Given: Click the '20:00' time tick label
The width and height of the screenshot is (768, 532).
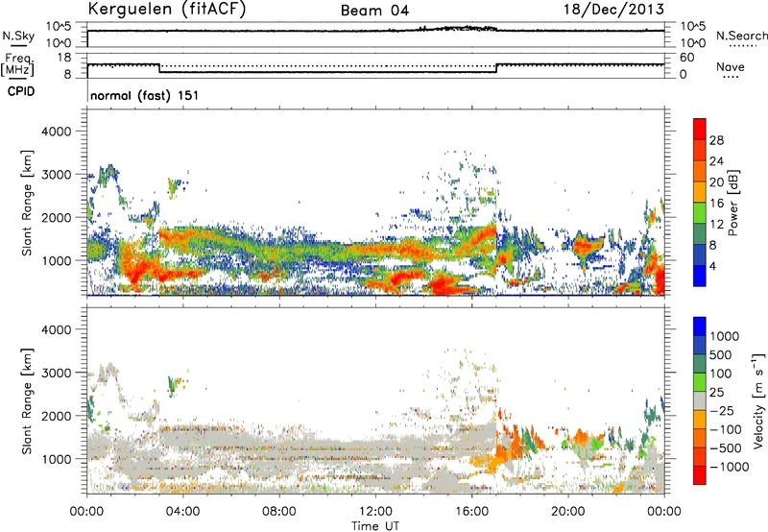Looking at the screenshot, I should click(x=568, y=512).
